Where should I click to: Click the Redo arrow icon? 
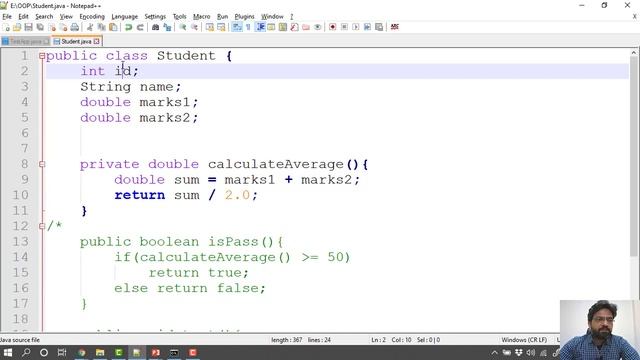140,27
